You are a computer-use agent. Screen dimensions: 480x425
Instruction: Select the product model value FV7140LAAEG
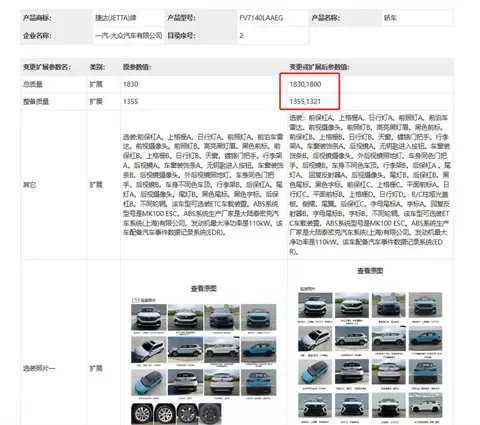(261, 18)
